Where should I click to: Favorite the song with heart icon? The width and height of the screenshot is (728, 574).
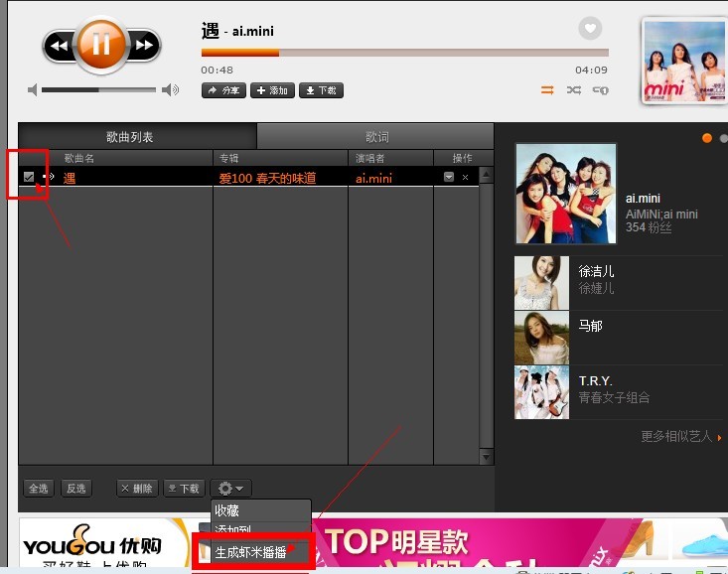tap(590, 29)
